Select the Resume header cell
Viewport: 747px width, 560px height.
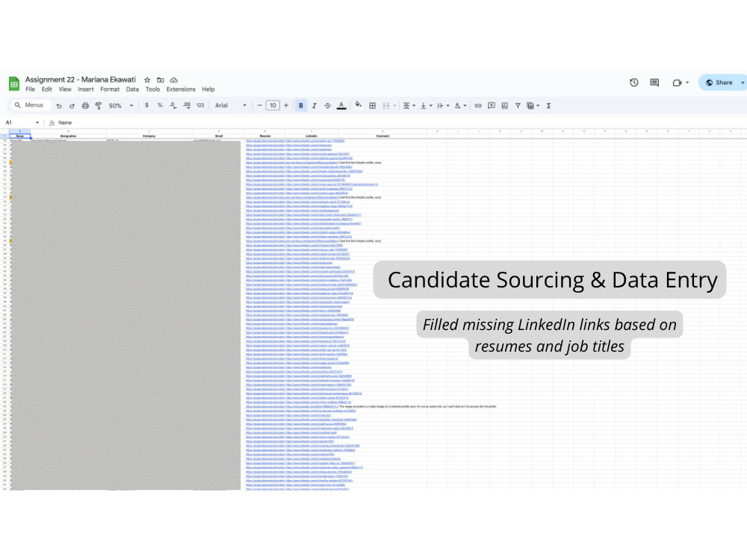(x=265, y=136)
